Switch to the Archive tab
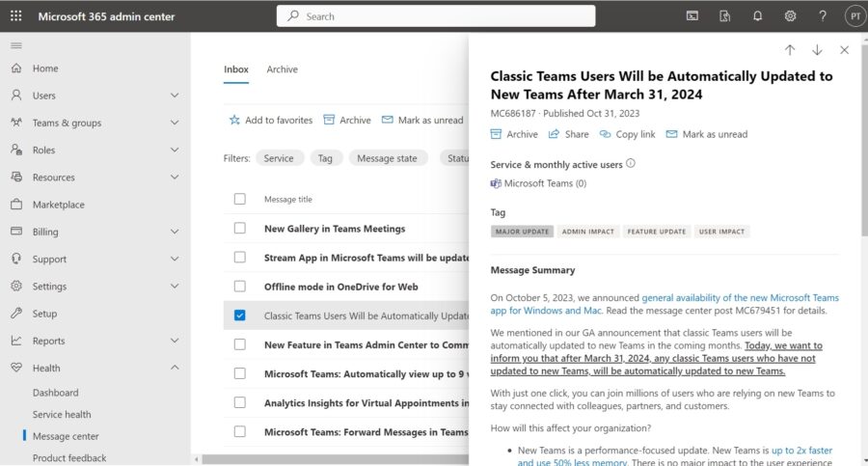Image resolution: width=868 pixels, height=466 pixels. [283, 69]
